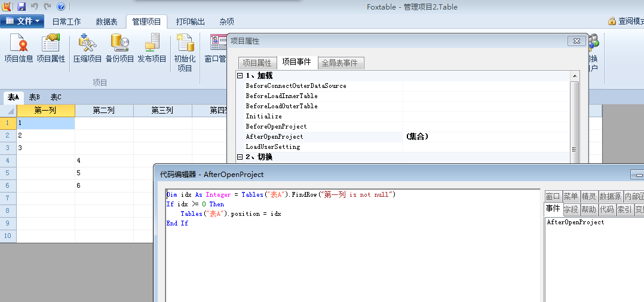Select sheet tab 表A
Image resolution: width=644 pixels, height=302 pixels.
[x=14, y=97]
